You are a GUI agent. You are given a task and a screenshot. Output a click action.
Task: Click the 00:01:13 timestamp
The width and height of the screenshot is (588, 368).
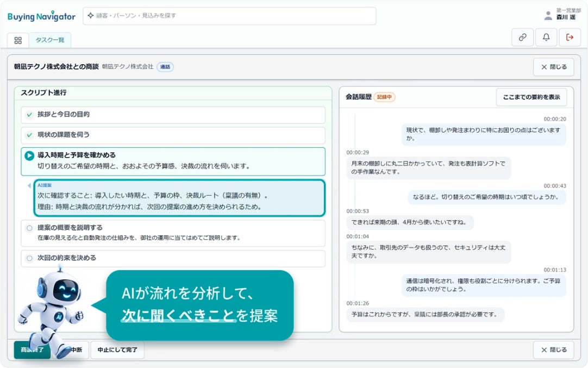tap(555, 270)
